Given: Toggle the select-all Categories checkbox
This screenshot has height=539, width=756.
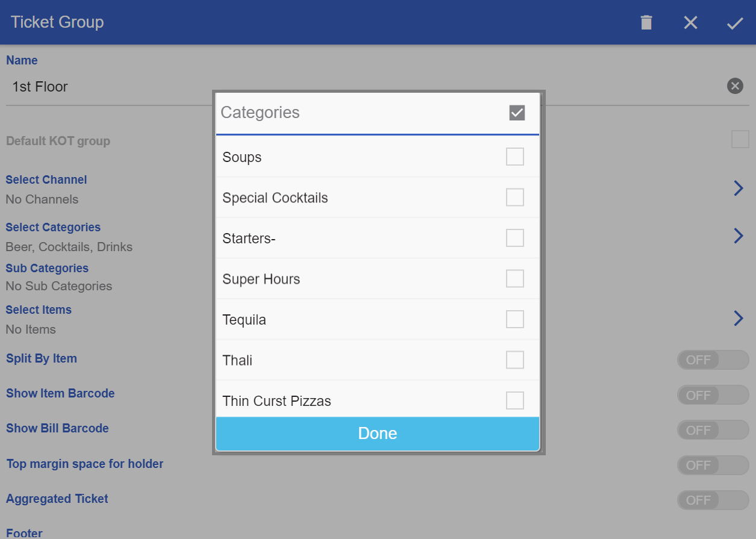Looking at the screenshot, I should coord(517,113).
